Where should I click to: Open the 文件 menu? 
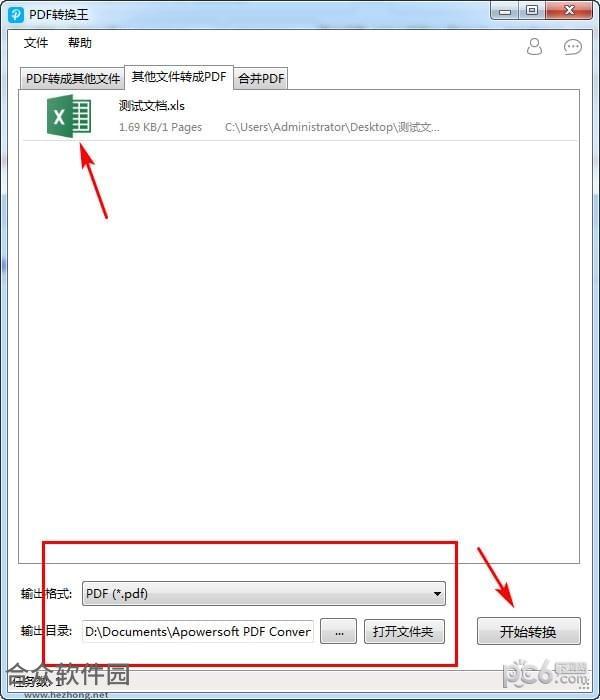(x=36, y=43)
